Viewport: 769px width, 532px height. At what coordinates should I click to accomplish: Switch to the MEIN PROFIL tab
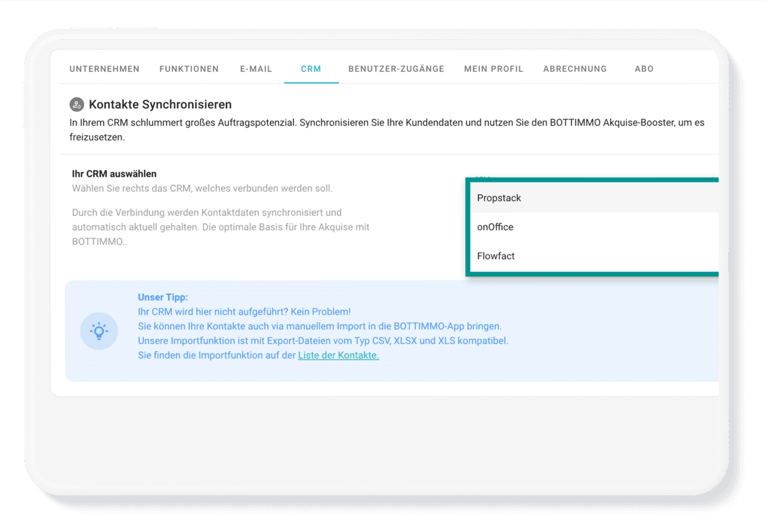pyautogui.click(x=493, y=68)
